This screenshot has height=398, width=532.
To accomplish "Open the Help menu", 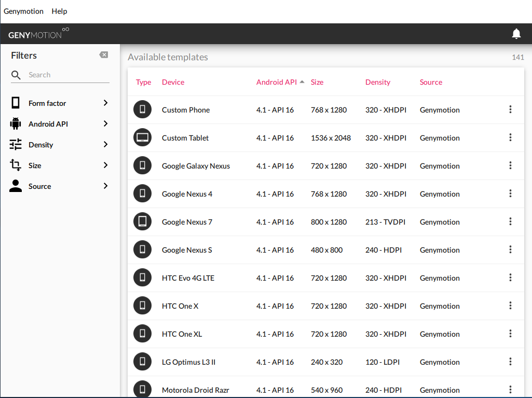I will [x=59, y=11].
